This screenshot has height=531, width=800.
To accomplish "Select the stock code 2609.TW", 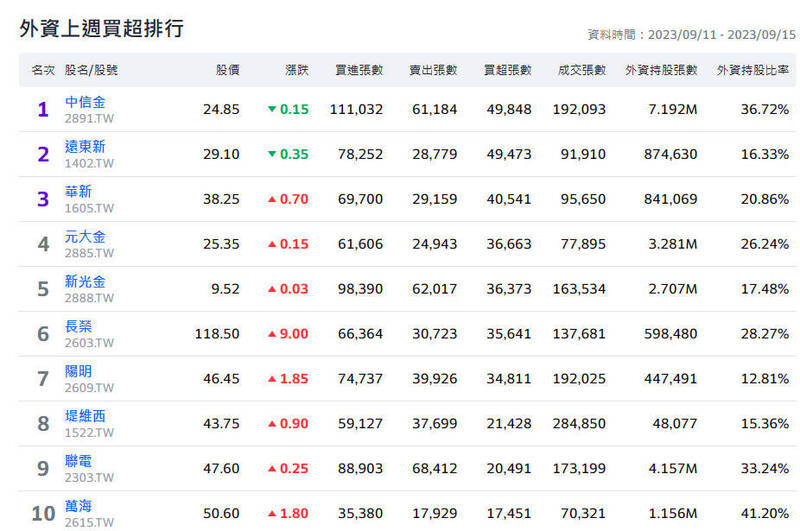I will click(89, 388).
